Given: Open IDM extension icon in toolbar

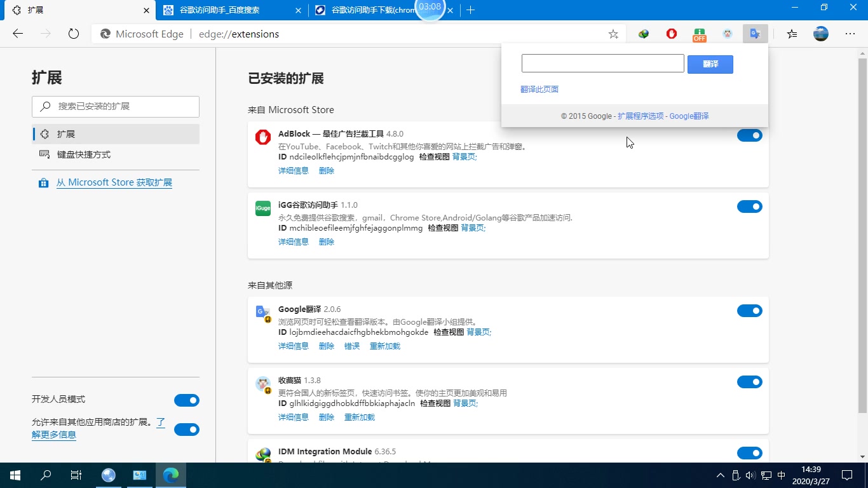Looking at the screenshot, I should (644, 34).
